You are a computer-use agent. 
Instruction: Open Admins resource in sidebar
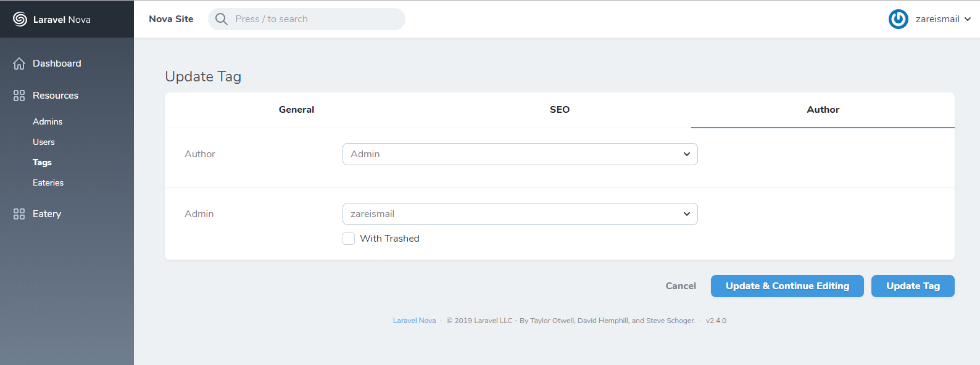point(48,121)
